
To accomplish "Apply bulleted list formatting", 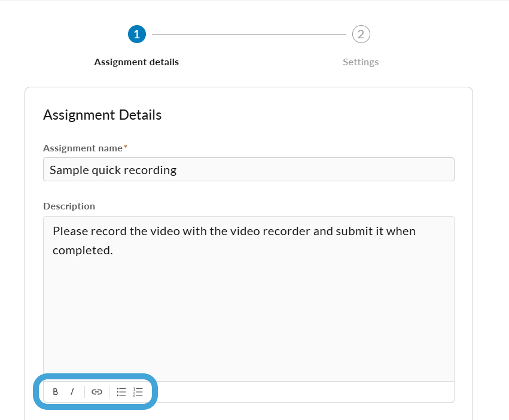I will tap(121, 392).
